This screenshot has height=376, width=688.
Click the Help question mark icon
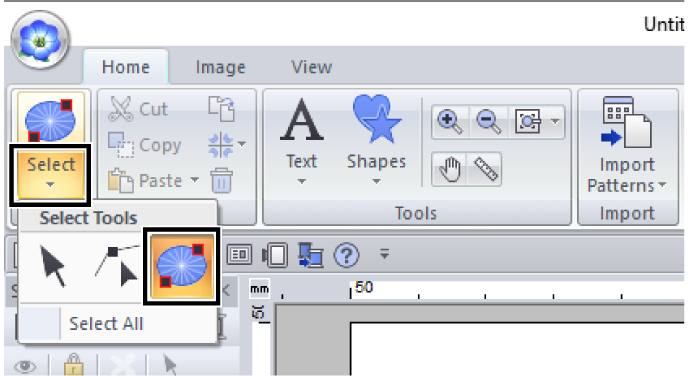pyautogui.click(x=346, y=254)
